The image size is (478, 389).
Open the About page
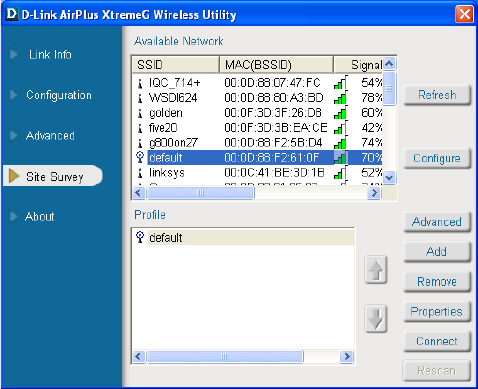tap(40, 217)
